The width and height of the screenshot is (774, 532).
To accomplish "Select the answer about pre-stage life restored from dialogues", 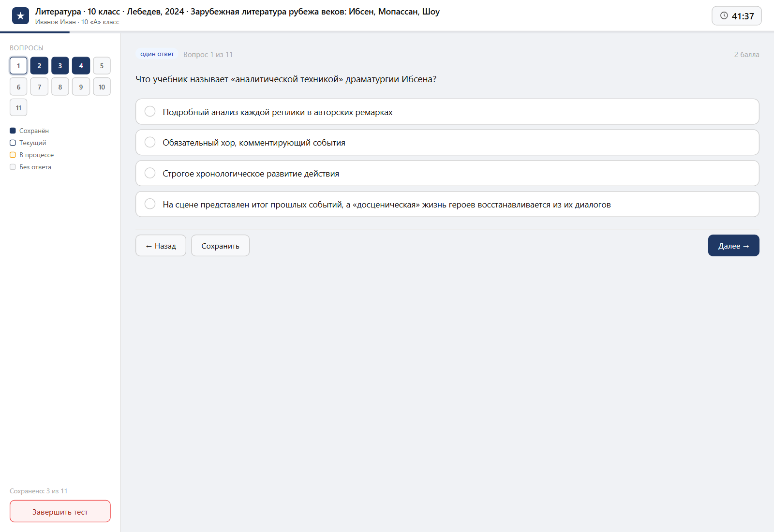I will click(447, 204).
